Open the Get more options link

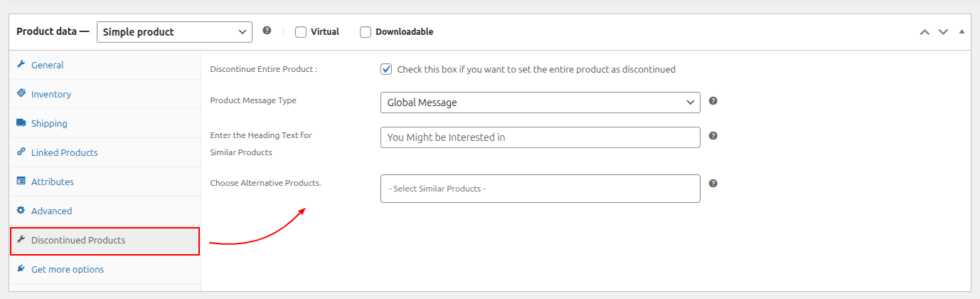pos(67,270)
